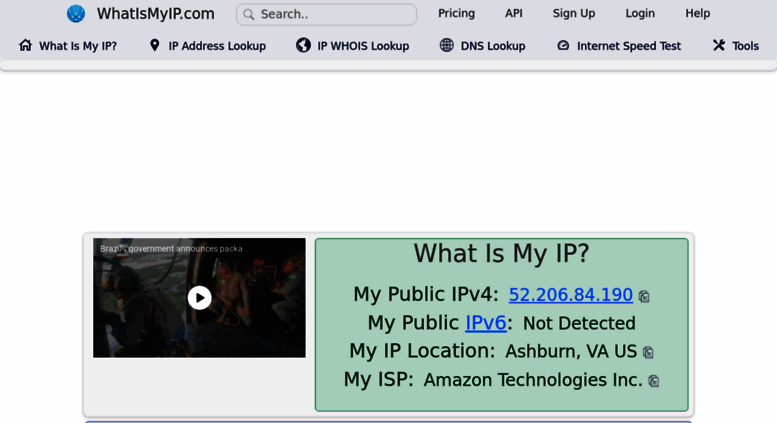Click the video title Brazil's government announces

173,249
